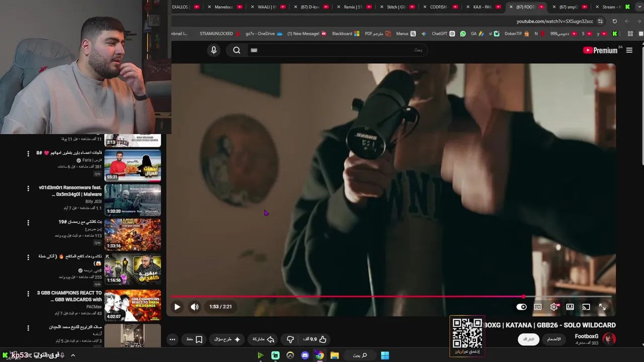Screen dimensions: 644x362
Task: Go to YouTube Premium home logo
Action: point(600,50)
